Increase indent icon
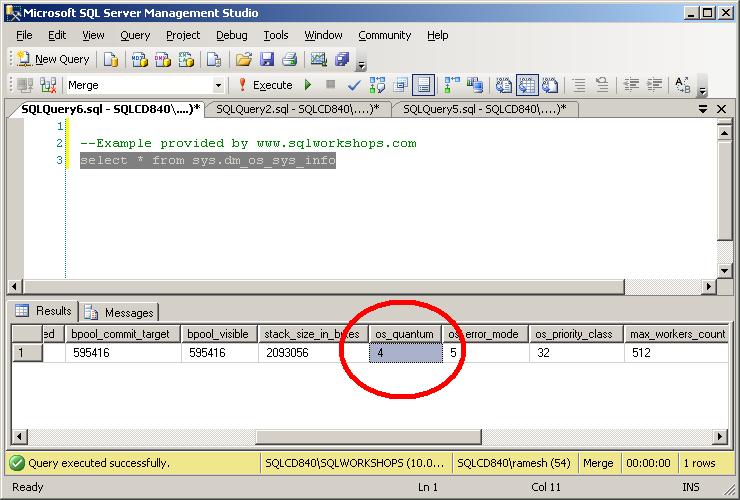This screenshot has width=740, height=500. pos(654,85)
